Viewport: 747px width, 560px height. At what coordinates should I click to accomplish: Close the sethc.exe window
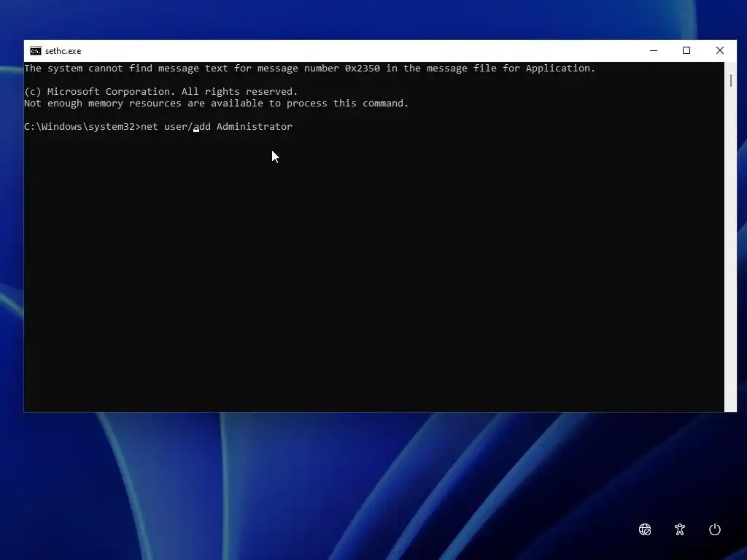click(720, 50)
